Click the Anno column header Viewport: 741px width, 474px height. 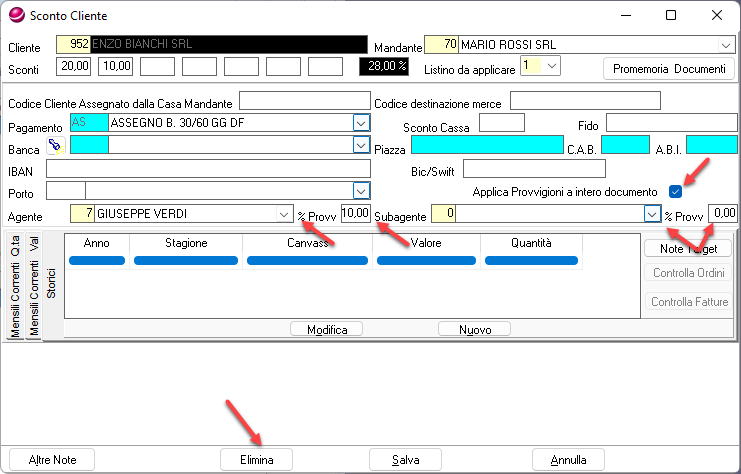(x=96, y=243)
